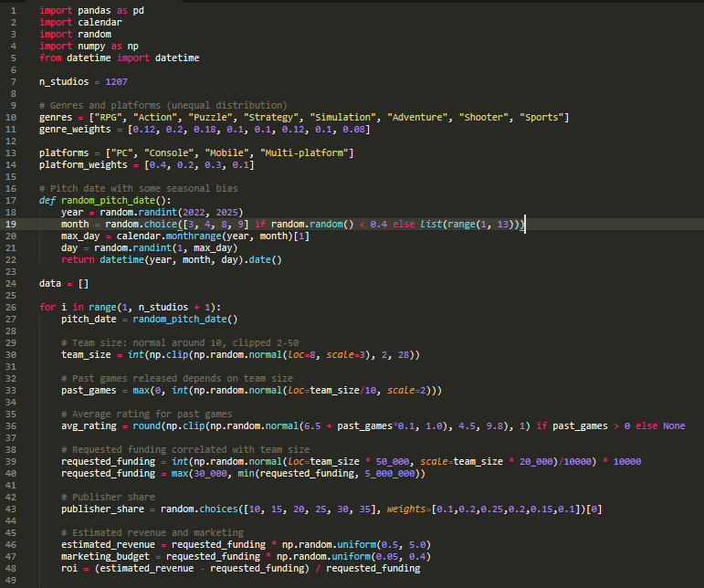
Task: Place cursor on 'data = []' line
Action: point(63,283)
